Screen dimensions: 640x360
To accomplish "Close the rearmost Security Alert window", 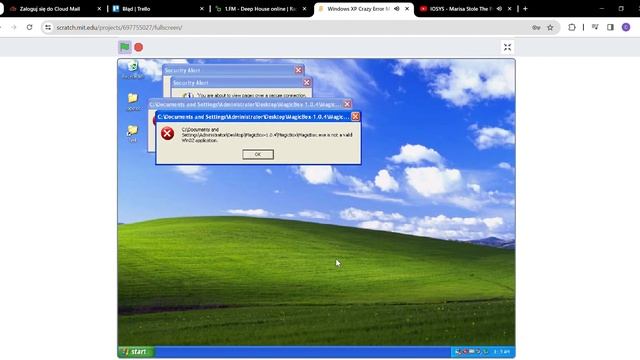I will (x=298, y=70).
